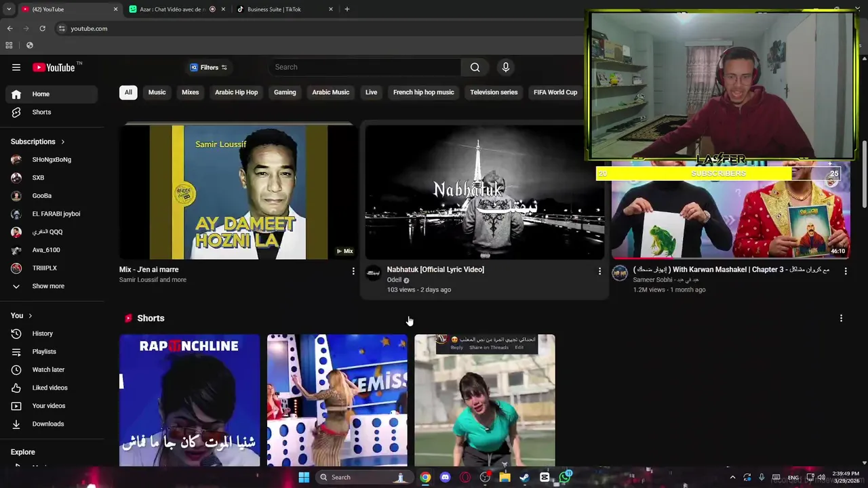This screenshot has width=868, height=488.
Task: Open options menu for Karwan Mashakel video
Action: click(x=846, y=271)
